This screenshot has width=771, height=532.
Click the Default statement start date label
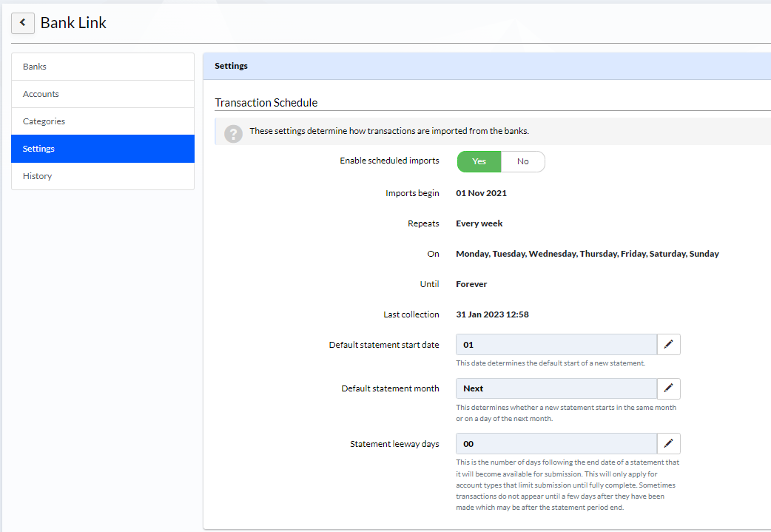pos(384,345)
